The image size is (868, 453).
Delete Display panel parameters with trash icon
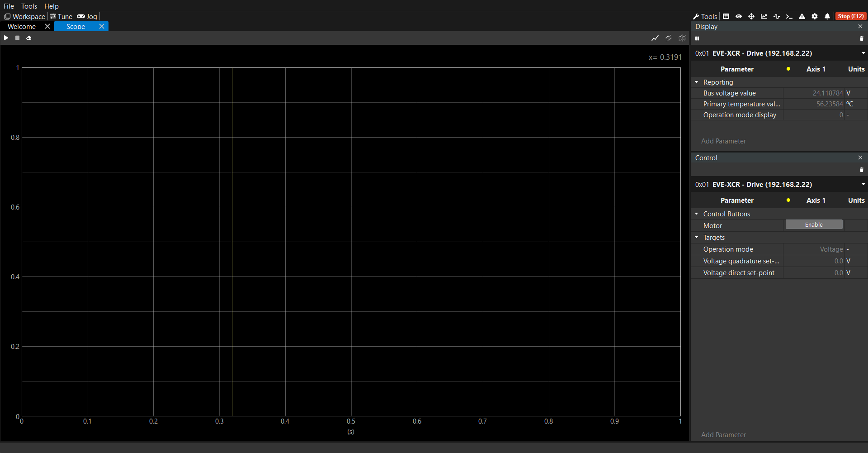coord(862,38)
